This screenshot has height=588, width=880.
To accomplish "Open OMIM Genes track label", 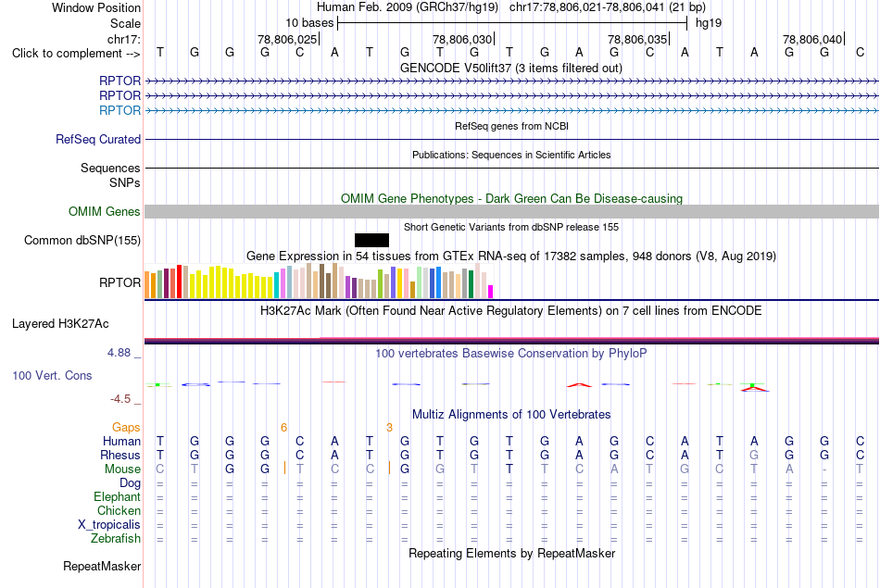I will coord(104,211).
